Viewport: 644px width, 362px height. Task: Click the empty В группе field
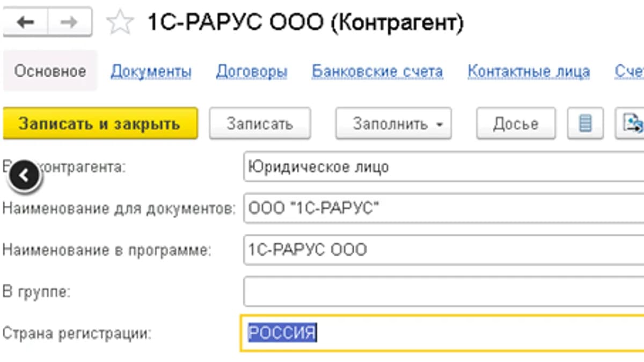443,291
